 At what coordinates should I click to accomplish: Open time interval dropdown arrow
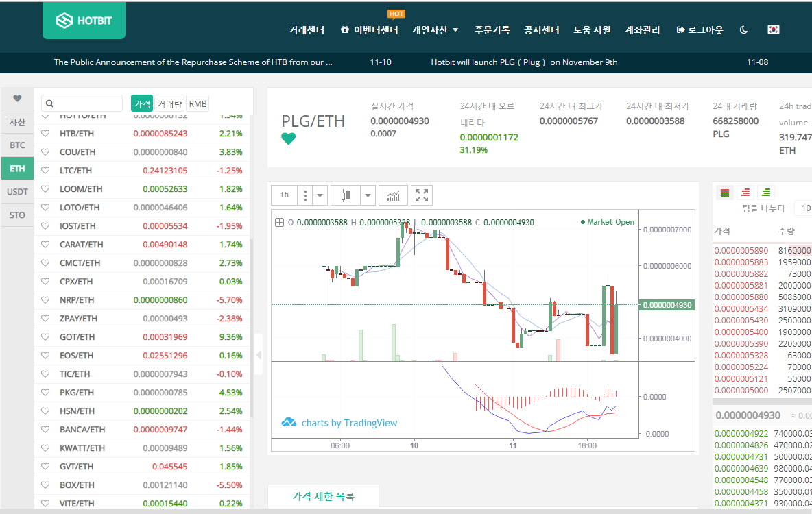[320, 195]
